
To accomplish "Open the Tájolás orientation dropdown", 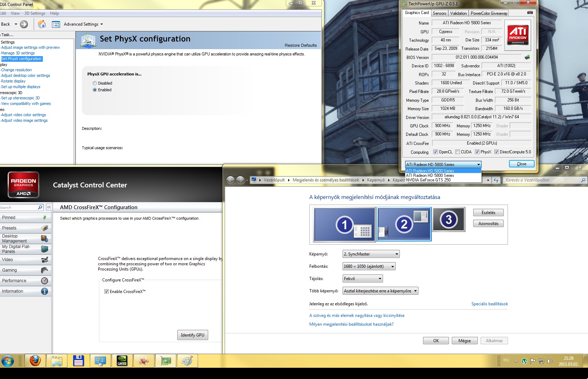I will click(363, 279).
